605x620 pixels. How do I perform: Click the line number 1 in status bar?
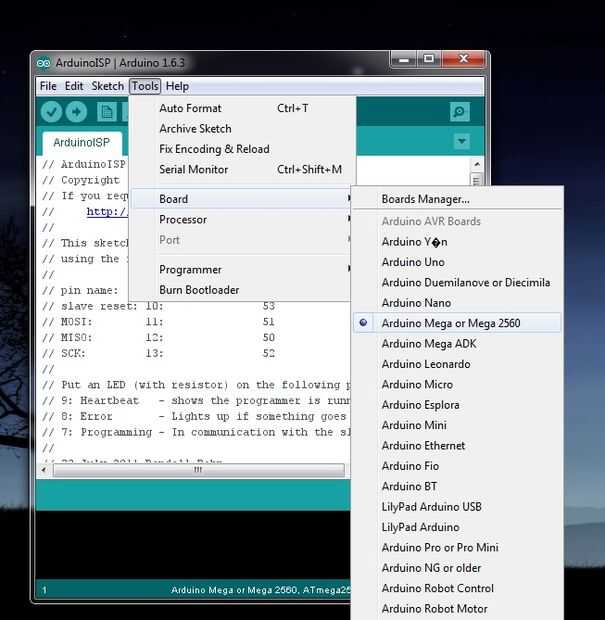click(x=44, y=590)
